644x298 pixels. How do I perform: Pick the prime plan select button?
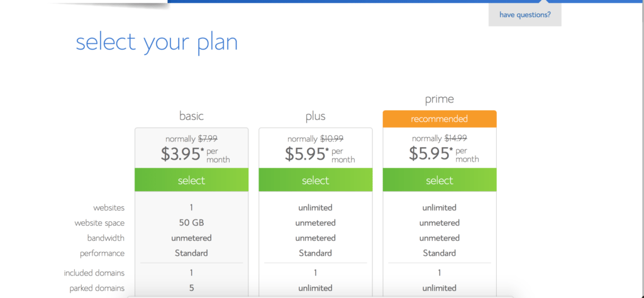point(440,180)
